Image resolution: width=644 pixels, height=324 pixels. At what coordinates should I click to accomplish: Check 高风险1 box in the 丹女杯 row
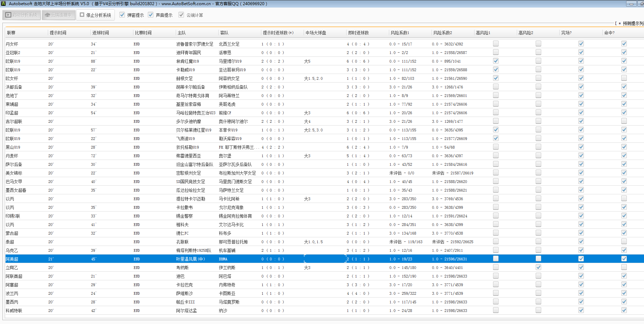tap(495, 44)
